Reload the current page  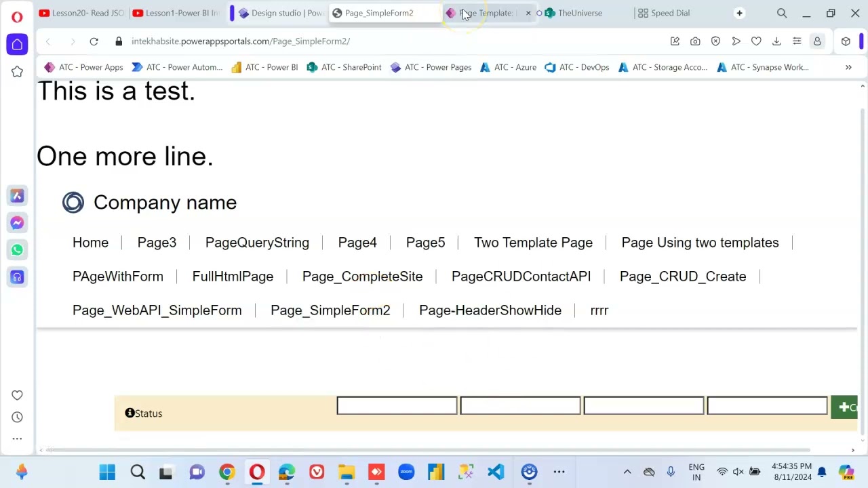click(x=94, y=41)
